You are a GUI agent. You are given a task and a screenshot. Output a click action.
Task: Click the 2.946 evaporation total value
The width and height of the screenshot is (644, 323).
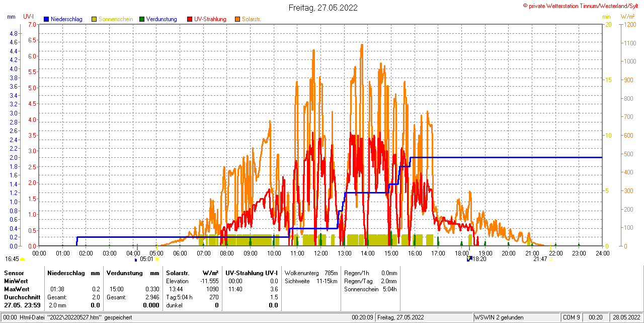(x=152, y=297)
